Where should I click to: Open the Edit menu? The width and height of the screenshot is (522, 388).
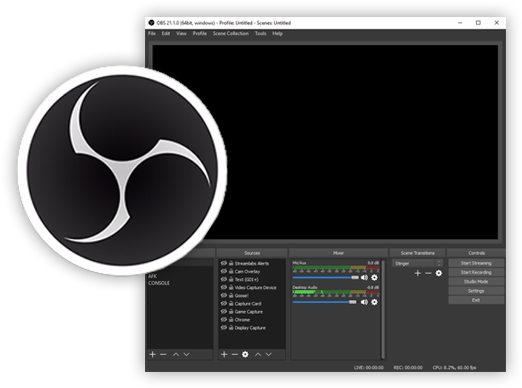166,33
